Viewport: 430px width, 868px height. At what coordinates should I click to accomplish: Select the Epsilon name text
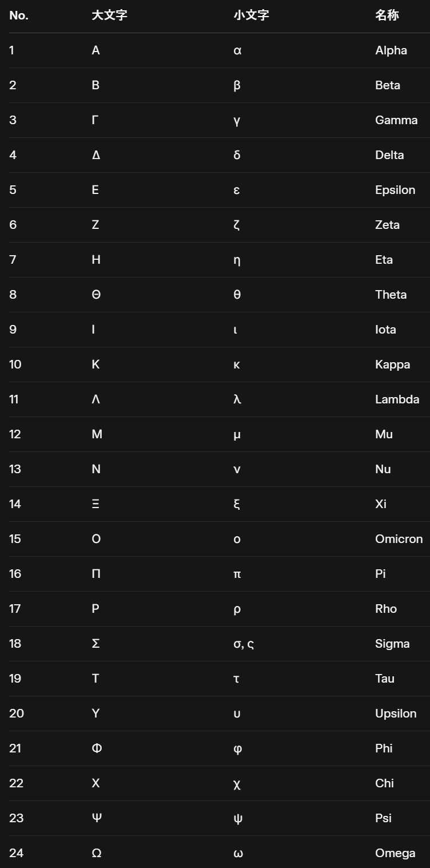pos(395,190)
